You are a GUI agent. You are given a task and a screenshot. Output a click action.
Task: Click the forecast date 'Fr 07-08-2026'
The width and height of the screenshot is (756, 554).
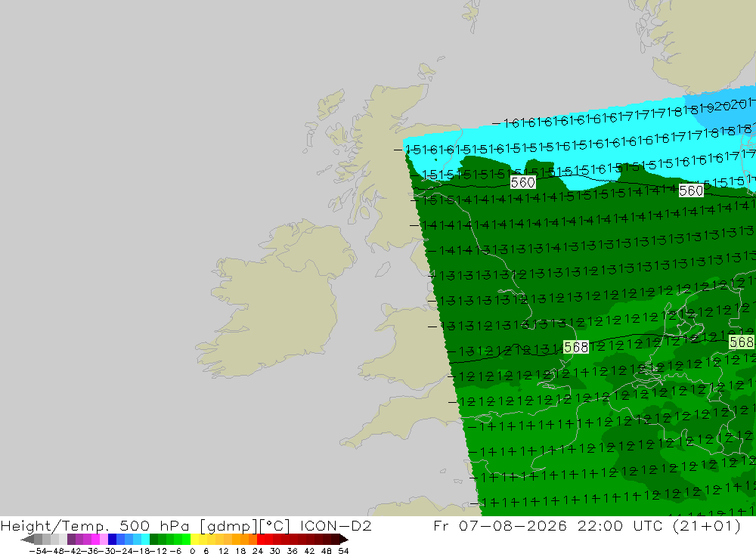[500, 526]
